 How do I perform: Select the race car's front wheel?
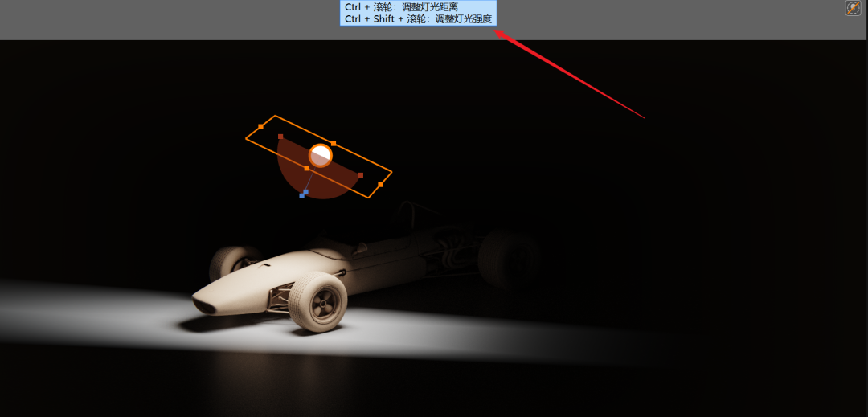pos(317,301)
